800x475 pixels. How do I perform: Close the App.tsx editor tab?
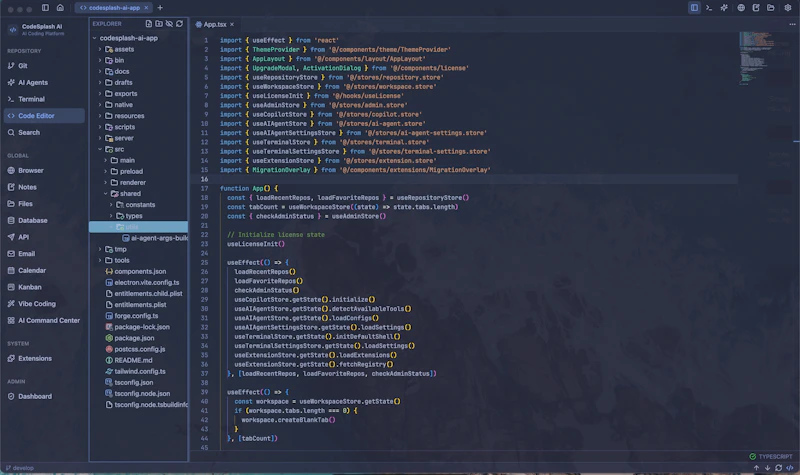point(232,24)
